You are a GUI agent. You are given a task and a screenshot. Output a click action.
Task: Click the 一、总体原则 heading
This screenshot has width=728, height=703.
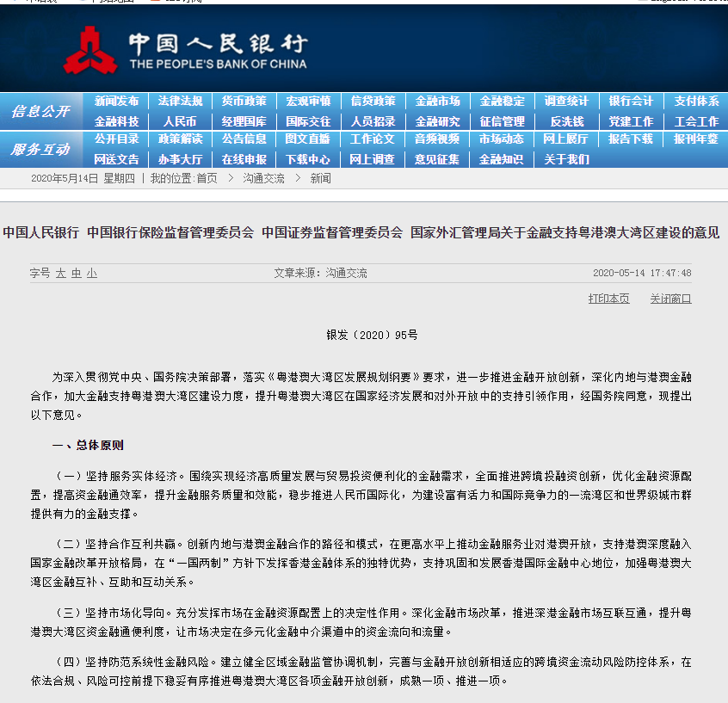89,446
